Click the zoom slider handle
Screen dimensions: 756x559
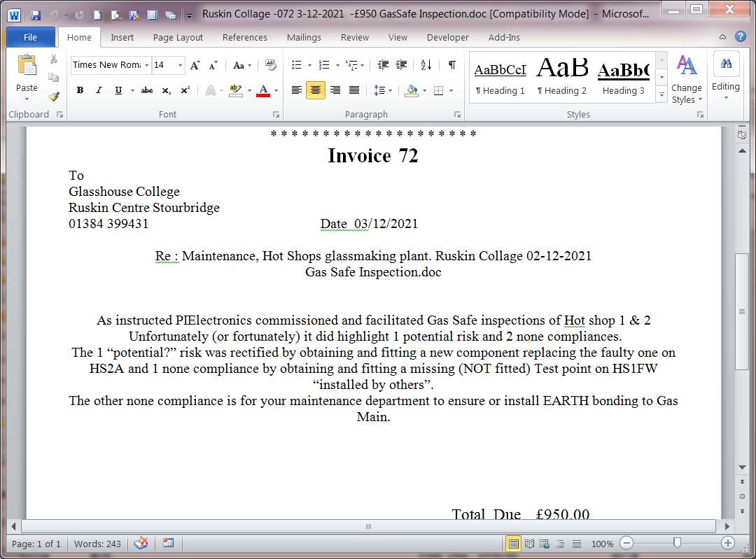click(677, 544)
